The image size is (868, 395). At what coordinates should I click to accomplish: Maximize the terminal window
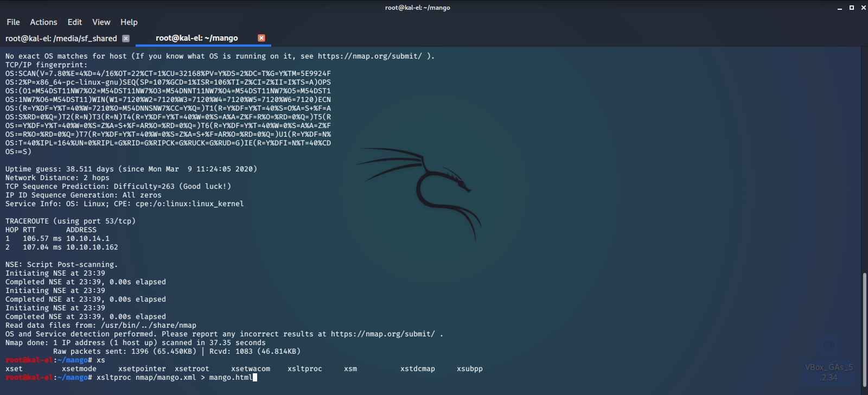tap(852, 8)
